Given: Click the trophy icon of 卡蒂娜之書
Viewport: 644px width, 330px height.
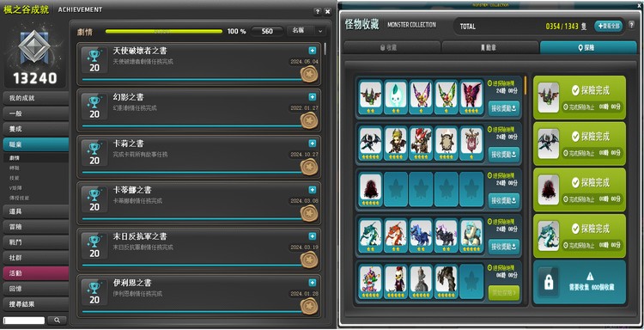Looking at the screenshot, I should click(94, 199).
